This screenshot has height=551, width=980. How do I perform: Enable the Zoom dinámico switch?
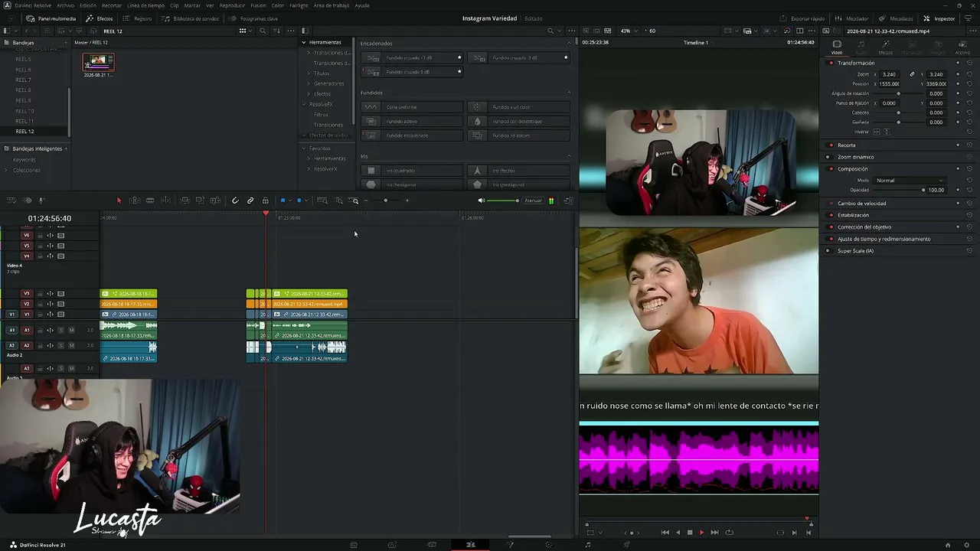828,157
